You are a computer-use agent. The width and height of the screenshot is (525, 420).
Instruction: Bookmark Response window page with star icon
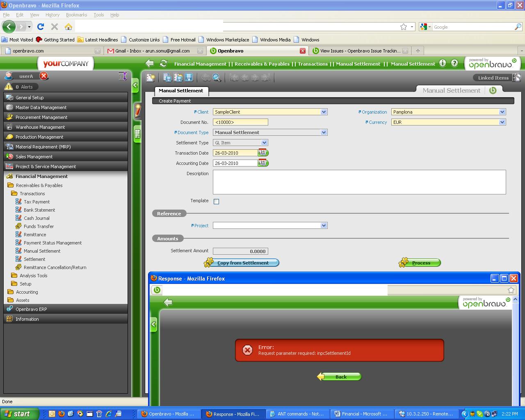click(x=511, y=290)
